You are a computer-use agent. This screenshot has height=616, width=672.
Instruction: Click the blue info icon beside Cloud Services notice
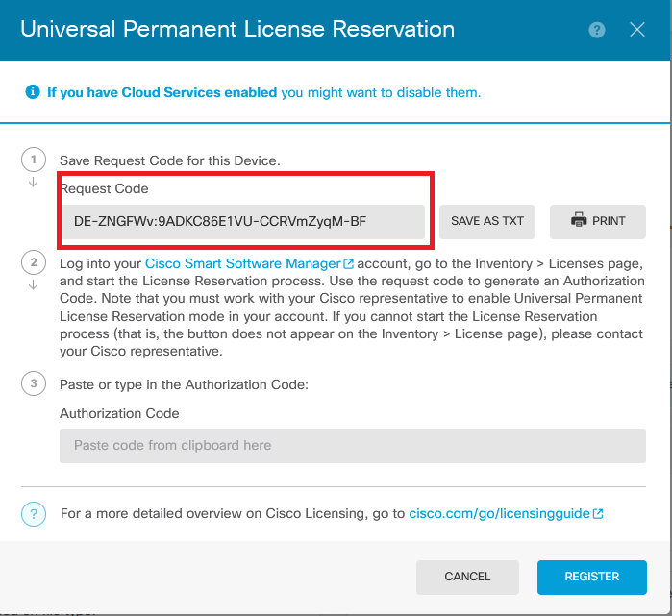pyautogui.click(x=33, y=91)
